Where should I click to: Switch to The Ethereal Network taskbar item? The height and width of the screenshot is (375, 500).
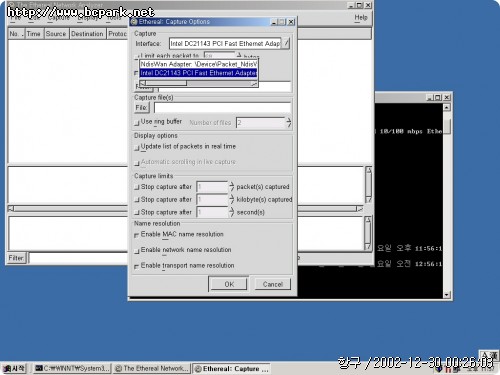point(152,368)
